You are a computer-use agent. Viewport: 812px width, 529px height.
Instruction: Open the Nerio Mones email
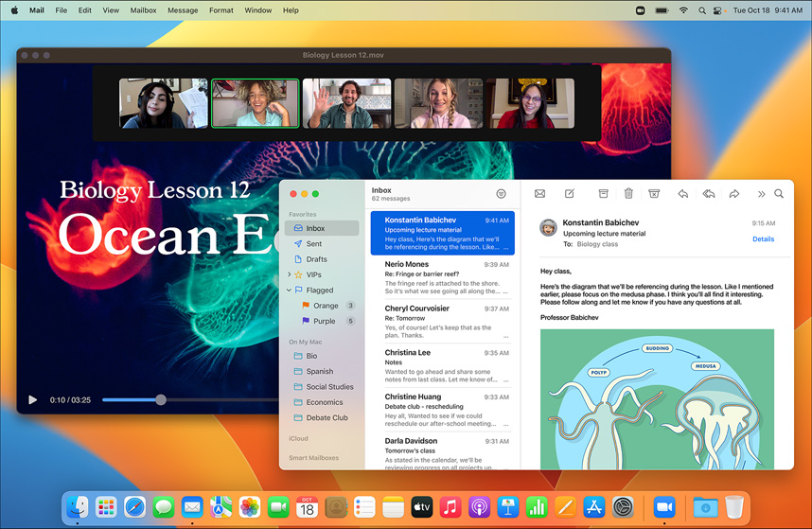pyautogui.click(x=440, y=277)
